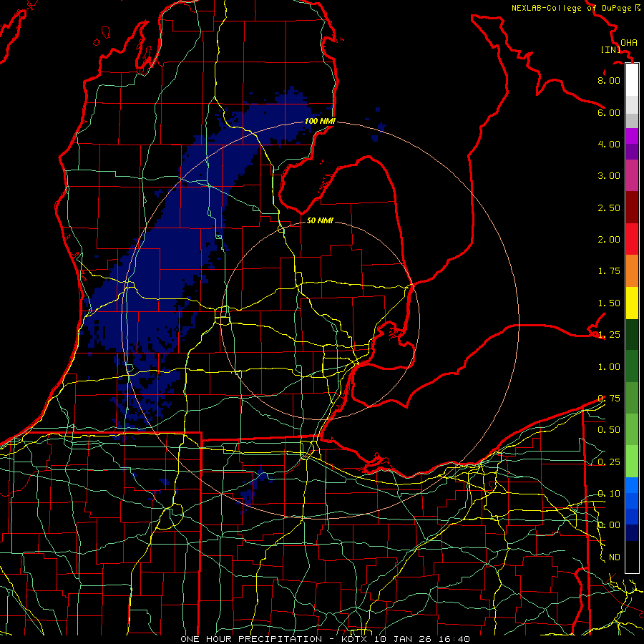644x644 pixels.
Task: Click the ONE HOUR PRECIPITATION title text
Action: (251, 639)
